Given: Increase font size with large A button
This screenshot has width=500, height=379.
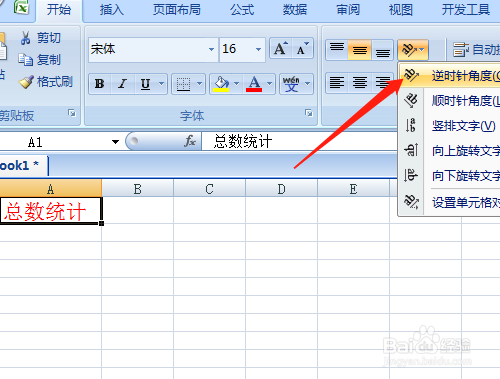Looking at the screenshot, I should (281, 49).
